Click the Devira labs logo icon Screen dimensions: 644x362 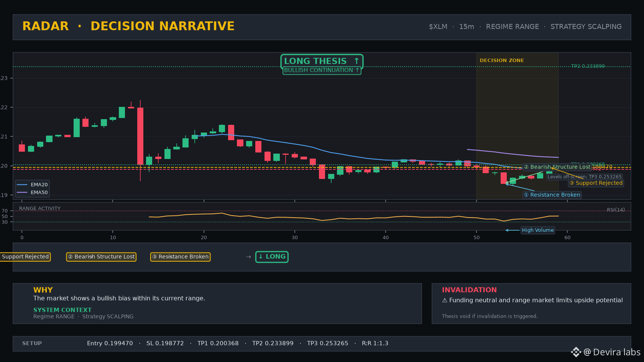coord(576,352)
